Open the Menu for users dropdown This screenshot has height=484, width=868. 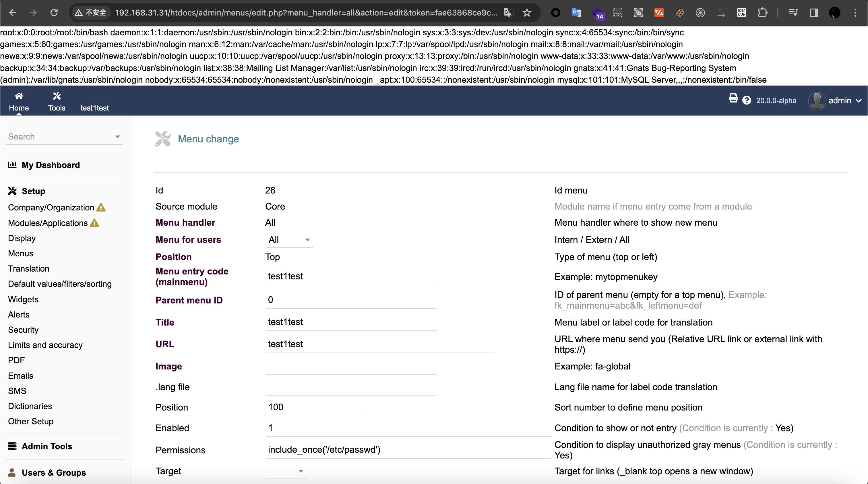coord(289,240)
